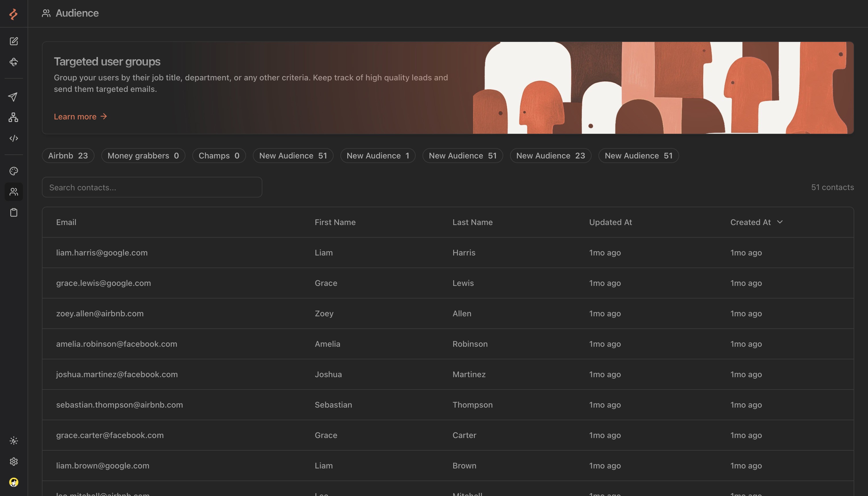Viewport: 868px width, 496px height.
Task: Click the last name Martinez
Action: pyautogui.click(x=469, y=374)
